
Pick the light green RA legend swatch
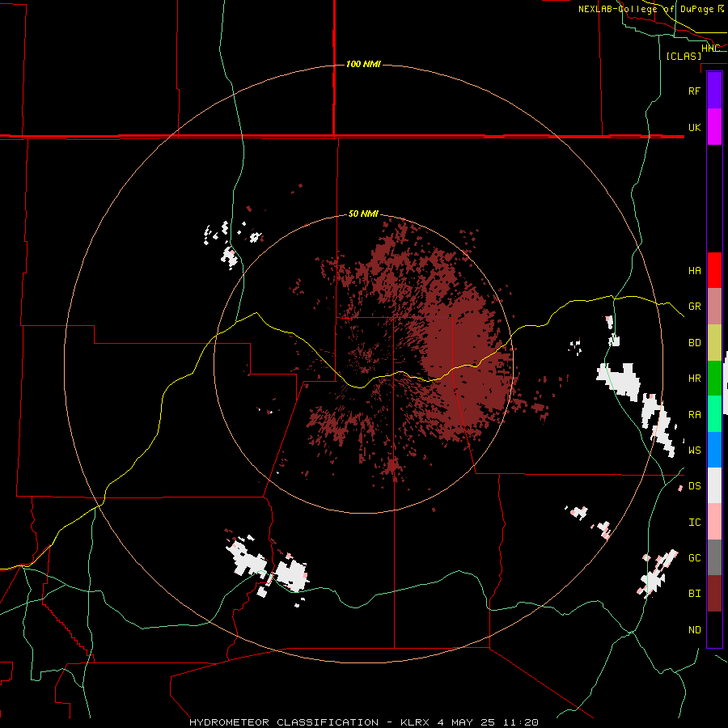pos(714,414)
